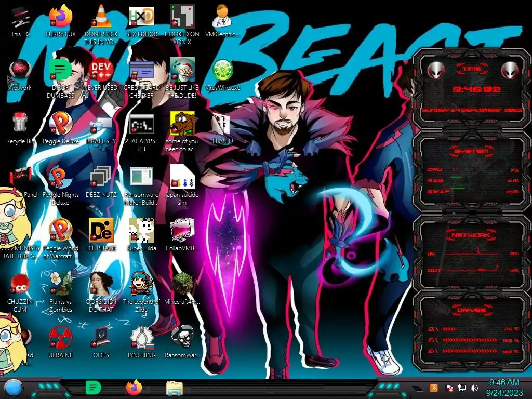Click the right alien head logo in widget
This screenshot has height=399, width=532.
click(x=510, y=70)
